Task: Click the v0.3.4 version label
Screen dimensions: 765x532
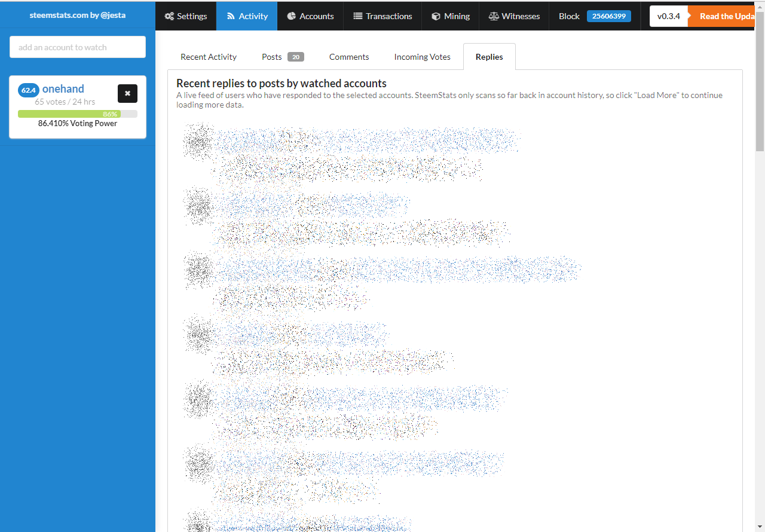Action: coord(669,16)
